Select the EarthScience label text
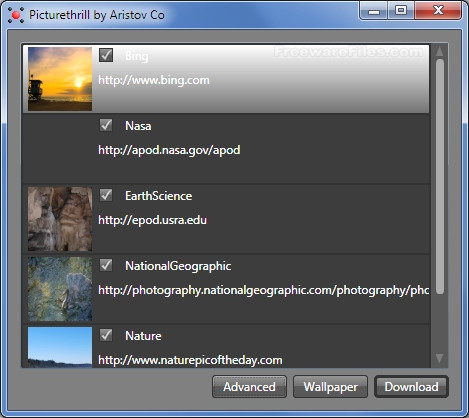The height and width of the screenshot is (418, 469). 159,196
